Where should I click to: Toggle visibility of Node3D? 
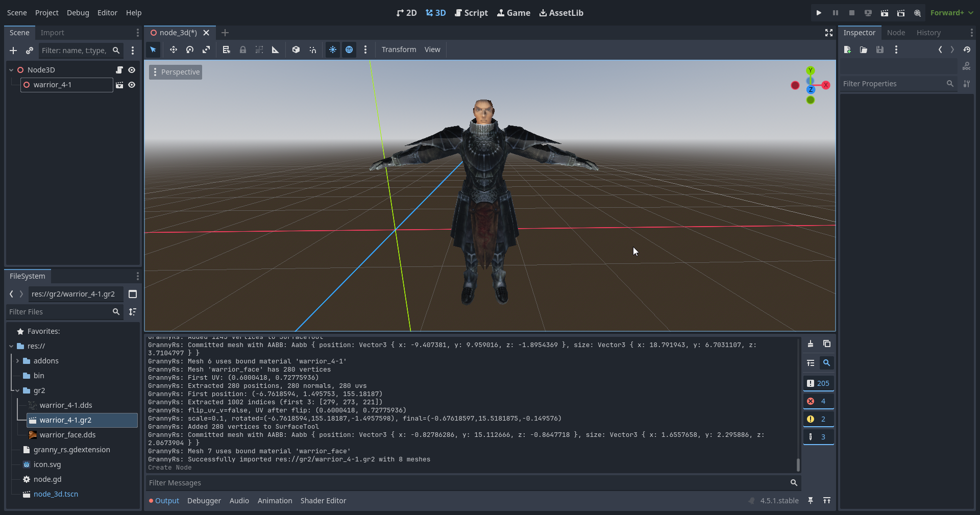point(132,70)
